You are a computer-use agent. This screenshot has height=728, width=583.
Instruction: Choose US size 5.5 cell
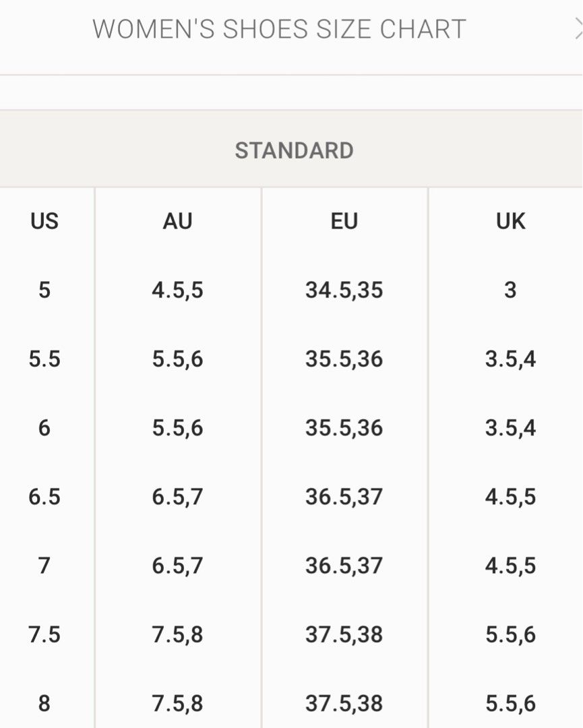(44, 359)
